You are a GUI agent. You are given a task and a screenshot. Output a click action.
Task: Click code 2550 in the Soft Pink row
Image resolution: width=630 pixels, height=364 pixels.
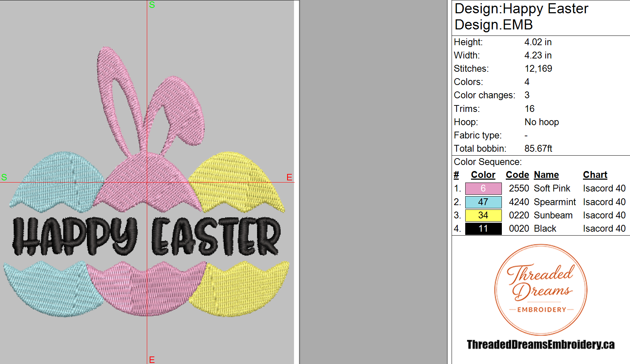pyautogui.click(x=519, y=188)
